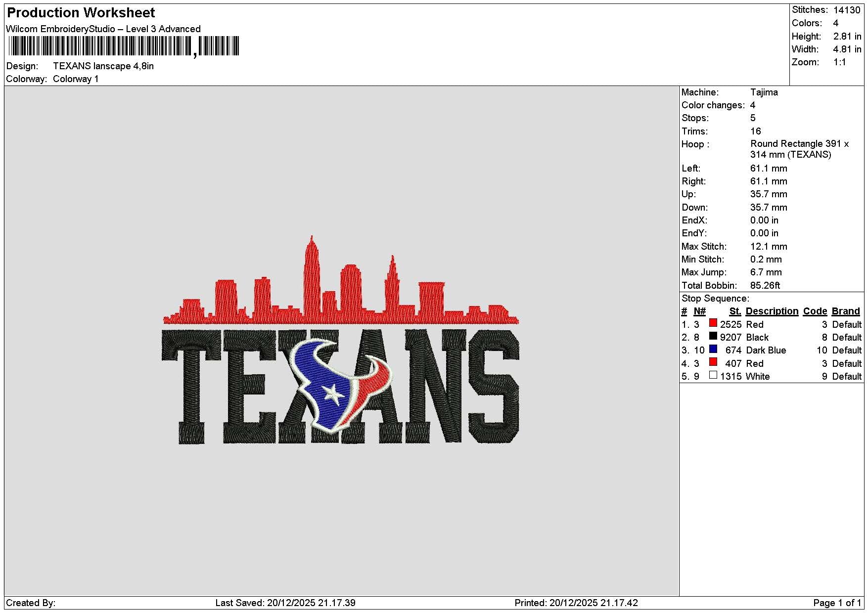Screen dimensions: 868x613
Task: Click the white swatch for stop 5
Action: pyautogui.click(x=713, y=375)
